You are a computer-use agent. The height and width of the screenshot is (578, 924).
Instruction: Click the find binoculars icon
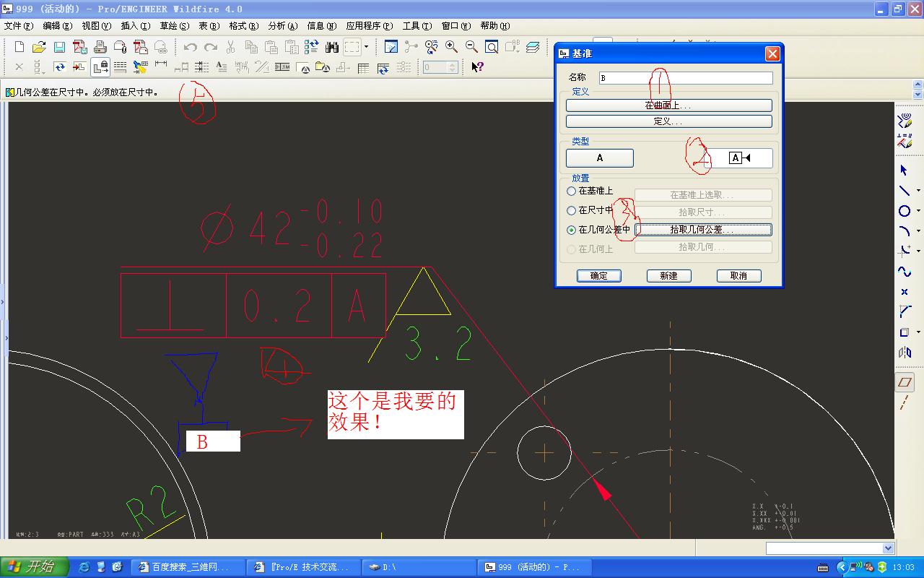tap(332, 47)
